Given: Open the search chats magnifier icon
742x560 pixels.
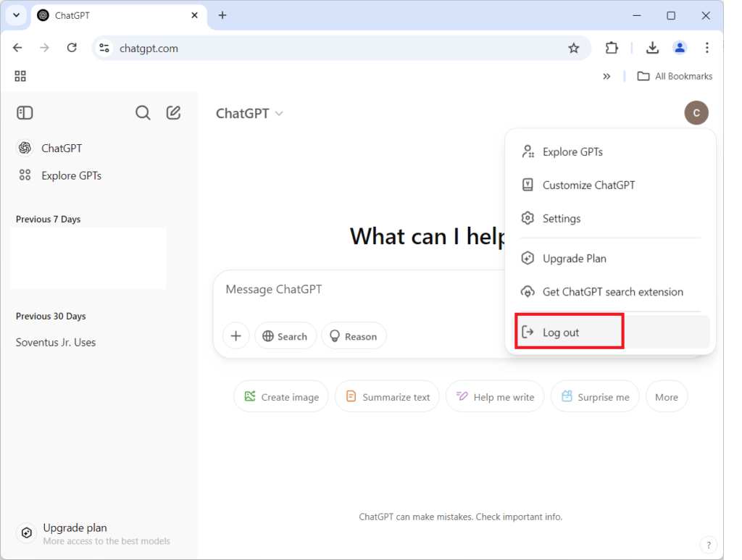Looking at the screenshot, I should click(x=143, y=112).
